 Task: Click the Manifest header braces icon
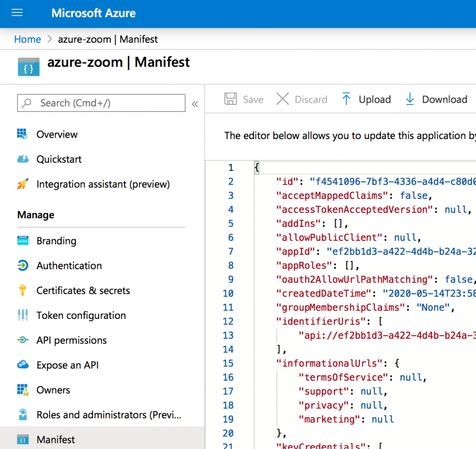pyautogui.click(x=28, y=66)
